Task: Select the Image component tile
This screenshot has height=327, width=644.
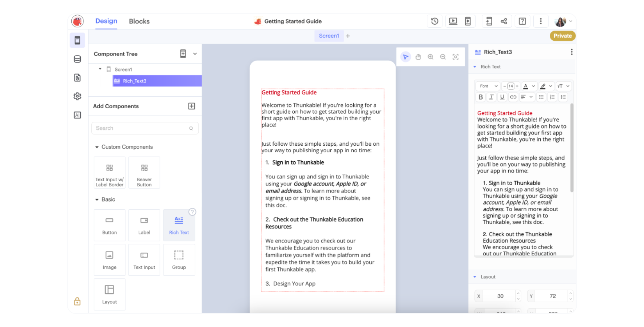Action: 110,260
